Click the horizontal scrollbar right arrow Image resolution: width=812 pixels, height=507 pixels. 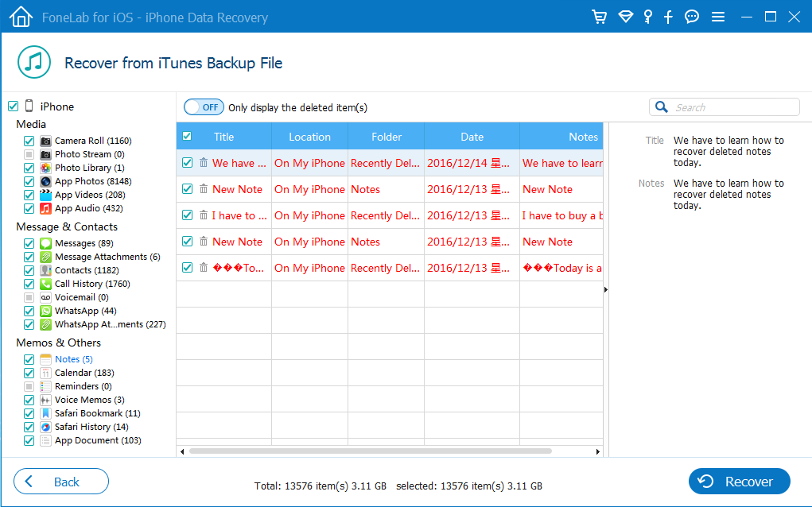598,451
